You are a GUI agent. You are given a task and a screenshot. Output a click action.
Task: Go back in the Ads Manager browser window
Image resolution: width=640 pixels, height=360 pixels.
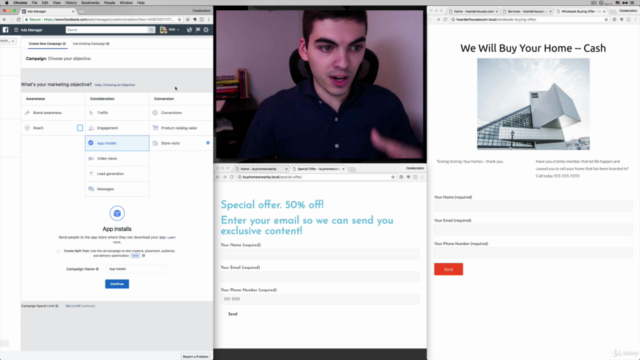click(x=4, y=19)
